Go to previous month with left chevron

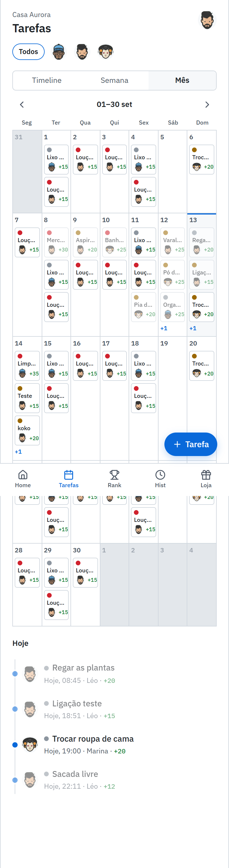[22, 104]
